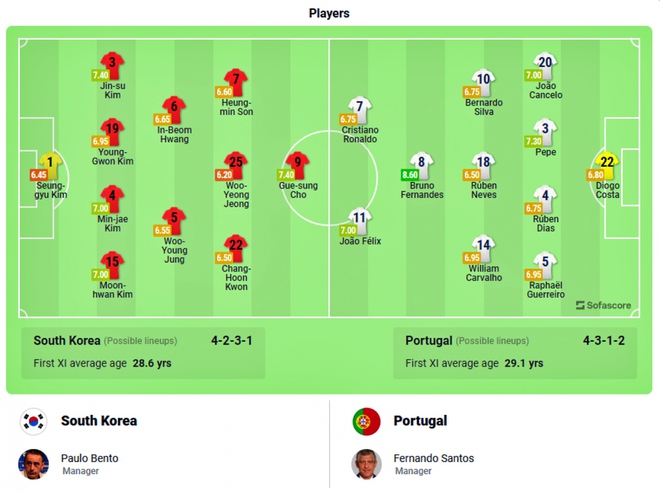Click the Fernando Santos name link
Image resolution: width=660 pixels, height=494 pixels.
(434, 458)
